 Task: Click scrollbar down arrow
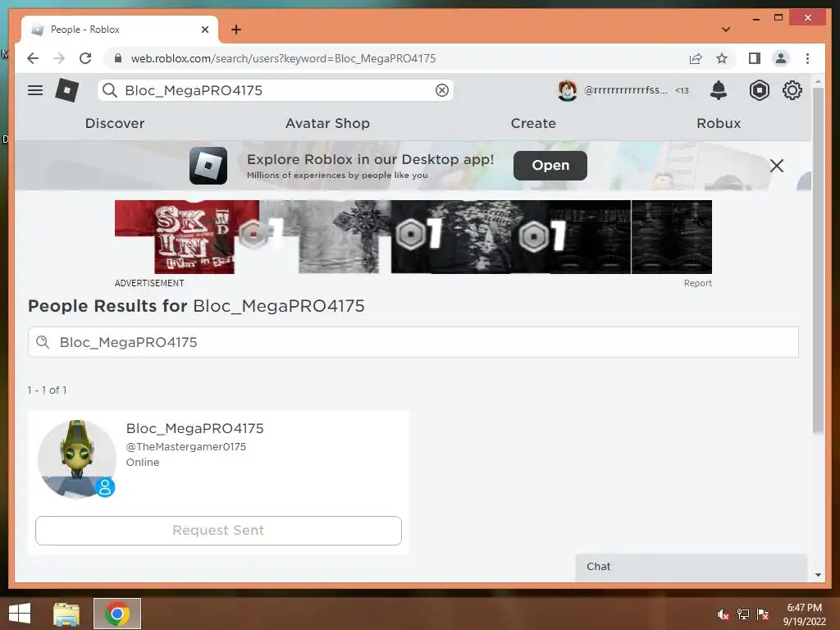coord(818,575)
